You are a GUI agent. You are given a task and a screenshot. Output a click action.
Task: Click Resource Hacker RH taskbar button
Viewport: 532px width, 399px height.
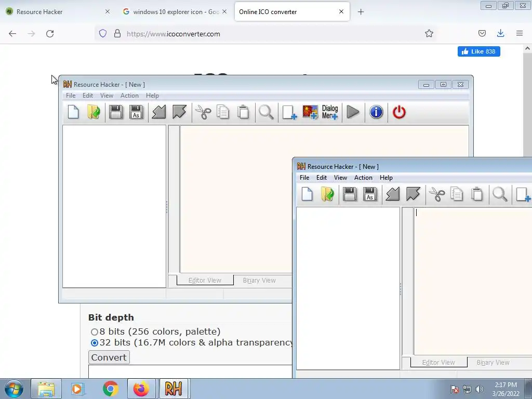[174, 389]
